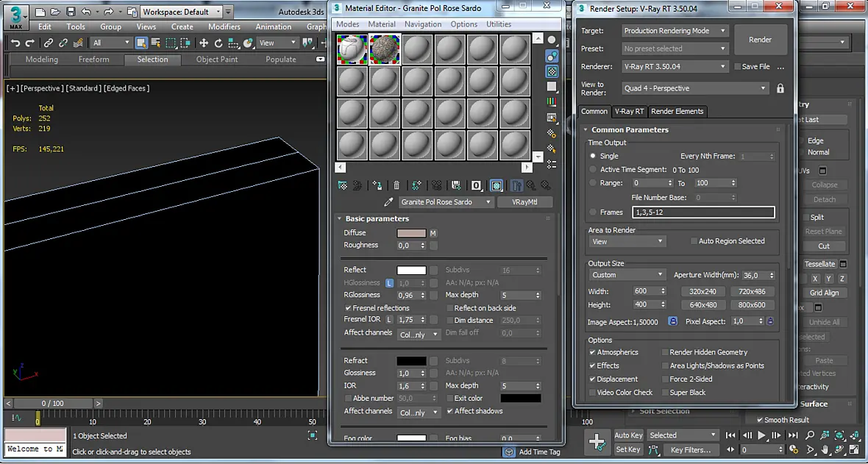868x464 pixels.
Task: Click the Maximize Viewport toggle icon
Action: (855, 449)
